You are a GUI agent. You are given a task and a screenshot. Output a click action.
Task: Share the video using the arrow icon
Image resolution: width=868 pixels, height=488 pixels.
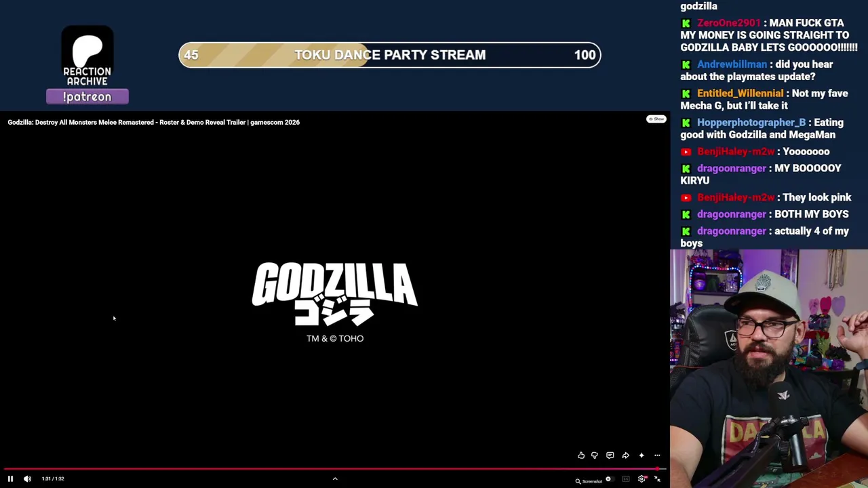[625, 455]
